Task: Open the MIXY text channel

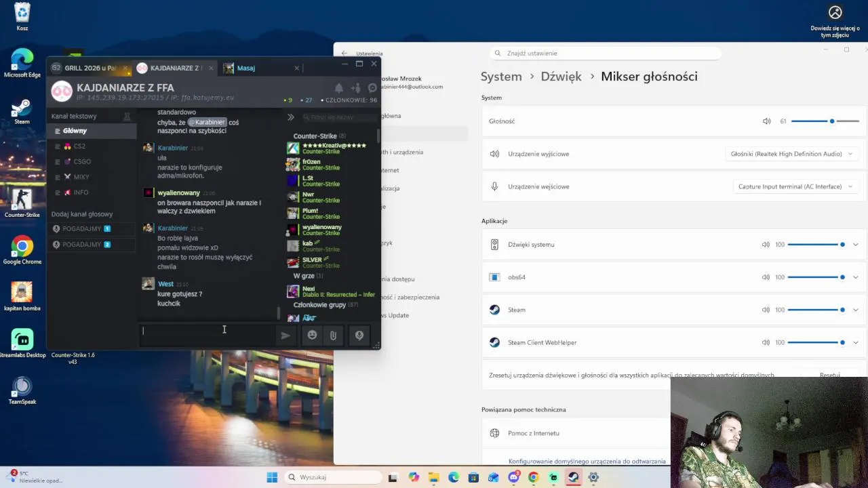Action: 92,177
